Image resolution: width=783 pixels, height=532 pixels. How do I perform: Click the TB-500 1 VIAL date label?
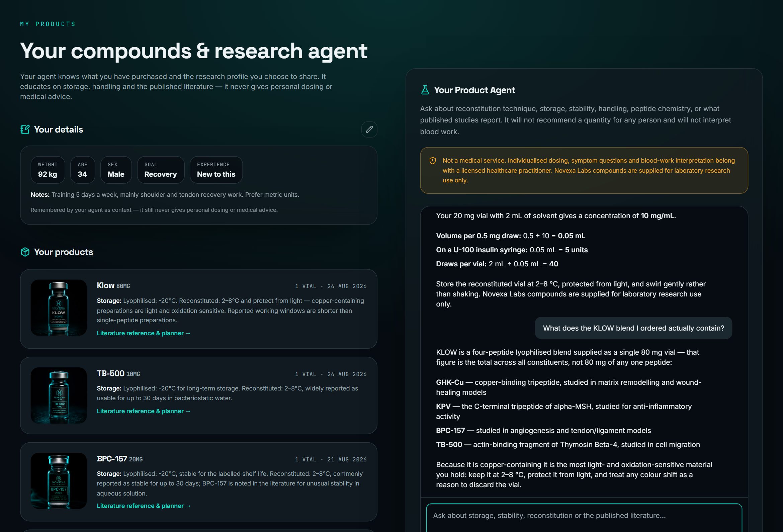tap(331, 374)
